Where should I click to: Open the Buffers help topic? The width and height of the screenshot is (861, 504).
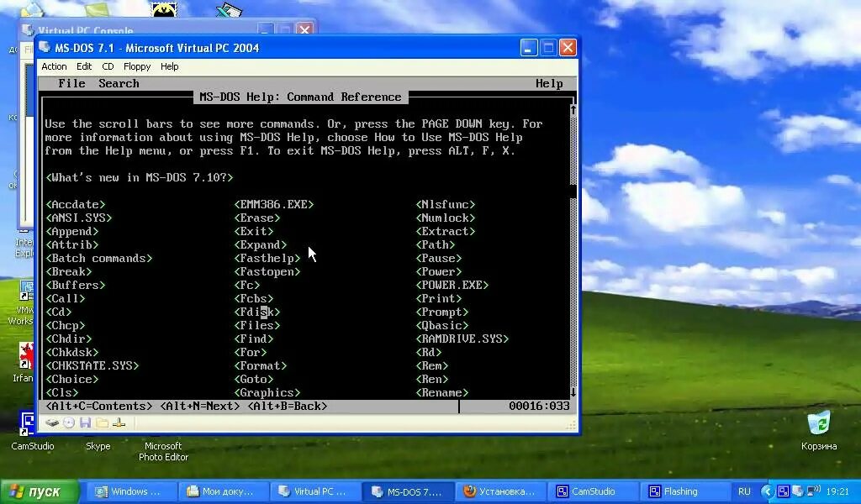tap(75, 285)
